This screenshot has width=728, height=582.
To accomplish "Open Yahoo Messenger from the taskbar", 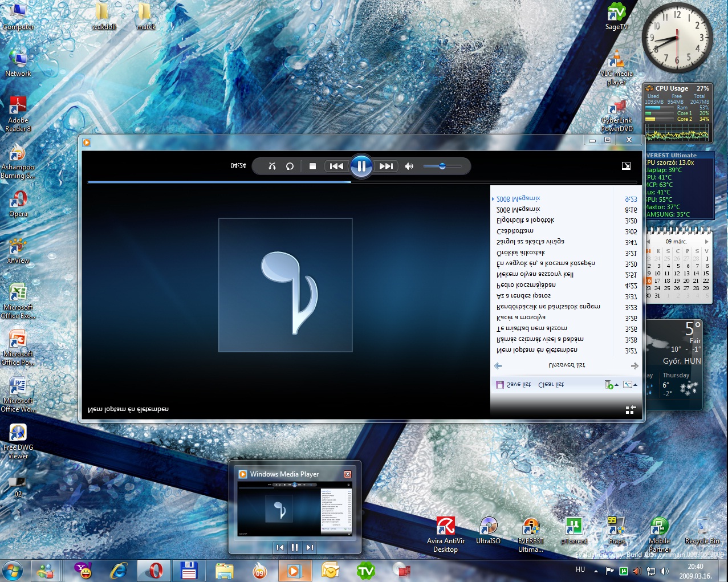I will pos(84,570).
